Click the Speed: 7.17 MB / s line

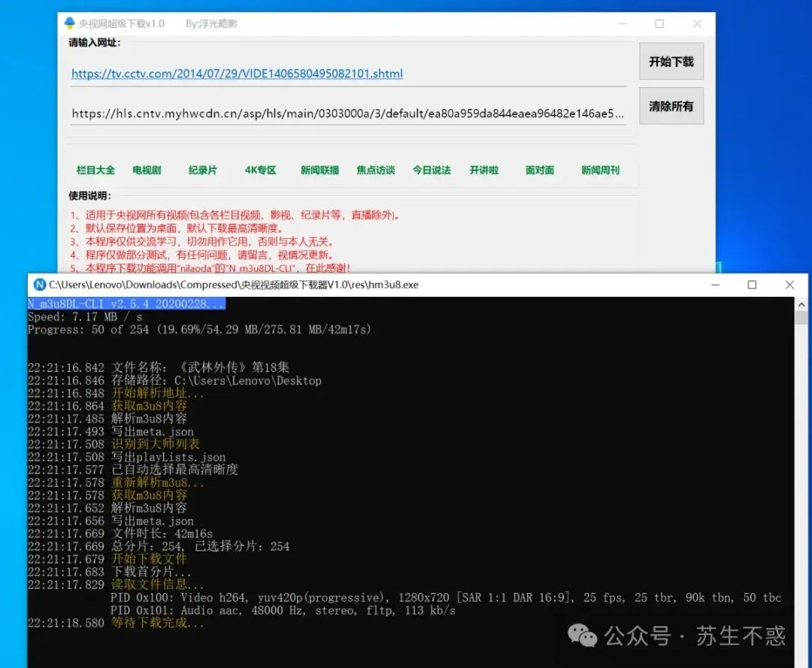85,316
